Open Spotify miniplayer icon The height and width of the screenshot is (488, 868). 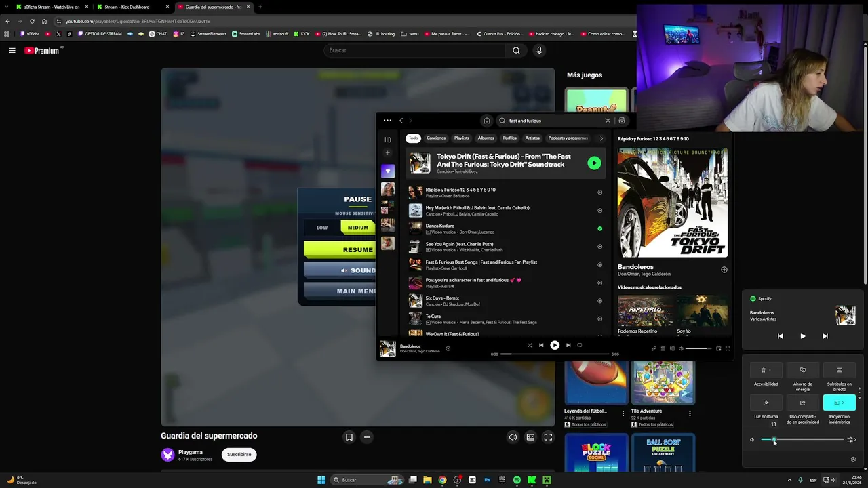point(719,348)
